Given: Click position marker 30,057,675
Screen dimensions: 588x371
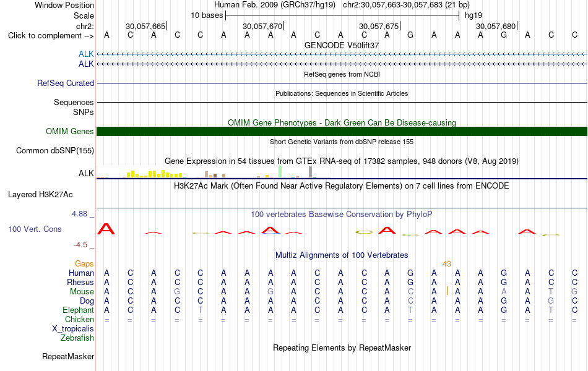Looking at the screenshot, I should click(379, 26).
